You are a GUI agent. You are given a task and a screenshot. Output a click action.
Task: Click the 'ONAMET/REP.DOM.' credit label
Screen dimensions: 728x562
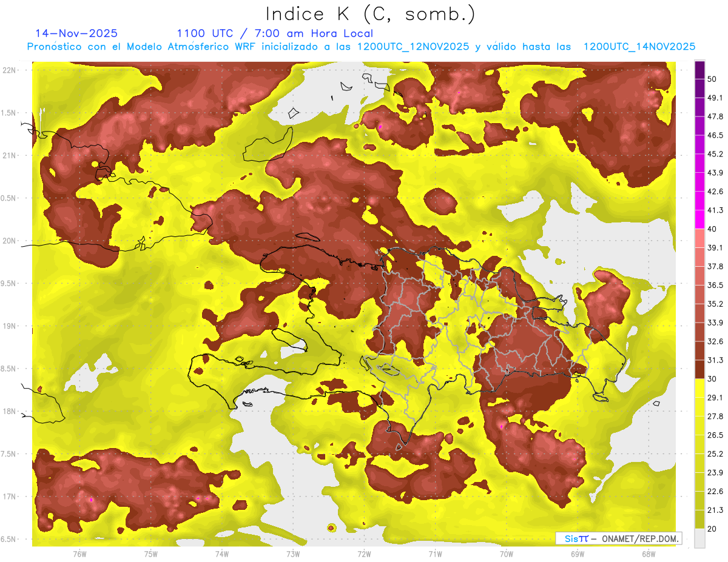(641, 538)
